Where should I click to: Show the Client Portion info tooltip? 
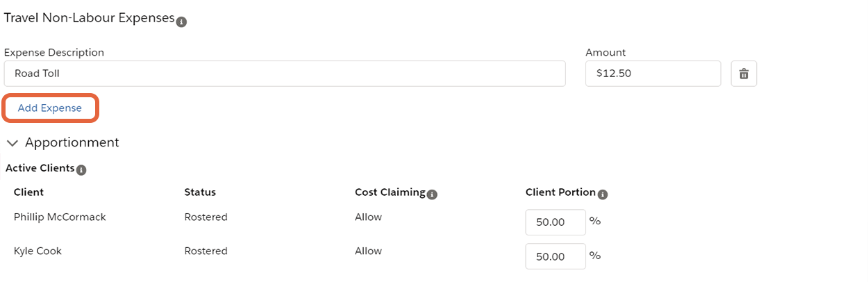coord(603,194)
